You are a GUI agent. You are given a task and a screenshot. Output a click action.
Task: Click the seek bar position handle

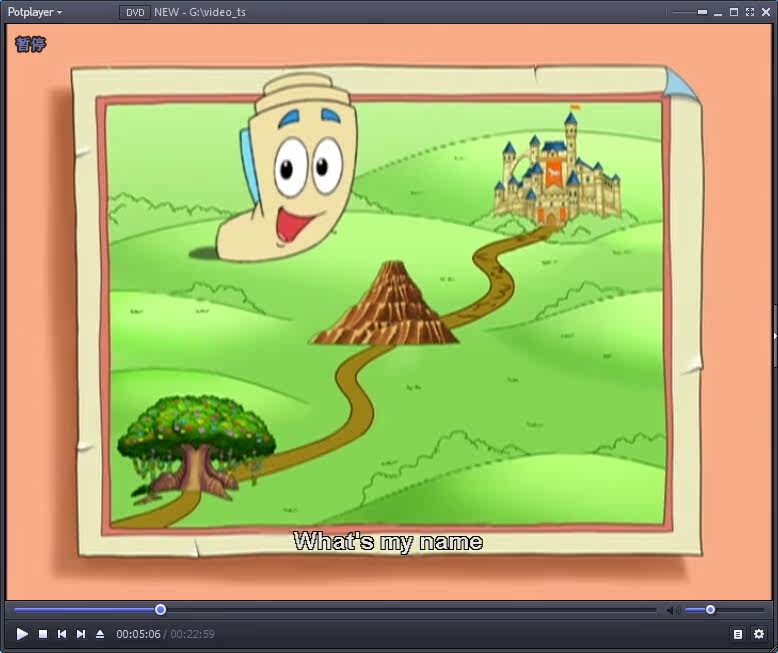coord(160,609)
